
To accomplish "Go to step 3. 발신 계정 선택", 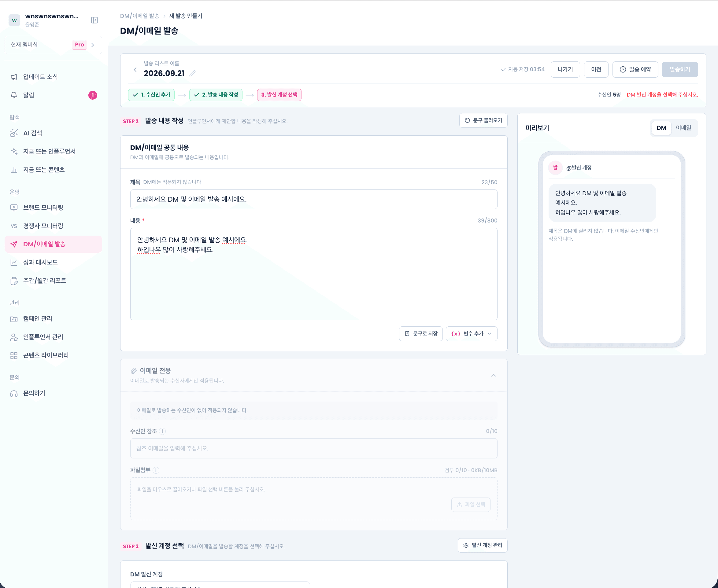I will [x=279, y=95].
